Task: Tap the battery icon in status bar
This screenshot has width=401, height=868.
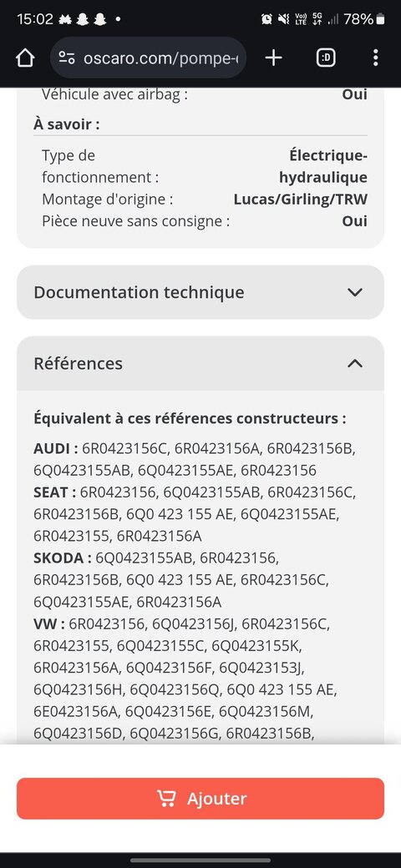Action: 380,19
